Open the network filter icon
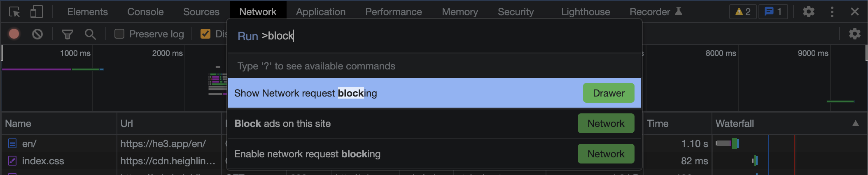The image size is (868, 175). pos(67,34)
